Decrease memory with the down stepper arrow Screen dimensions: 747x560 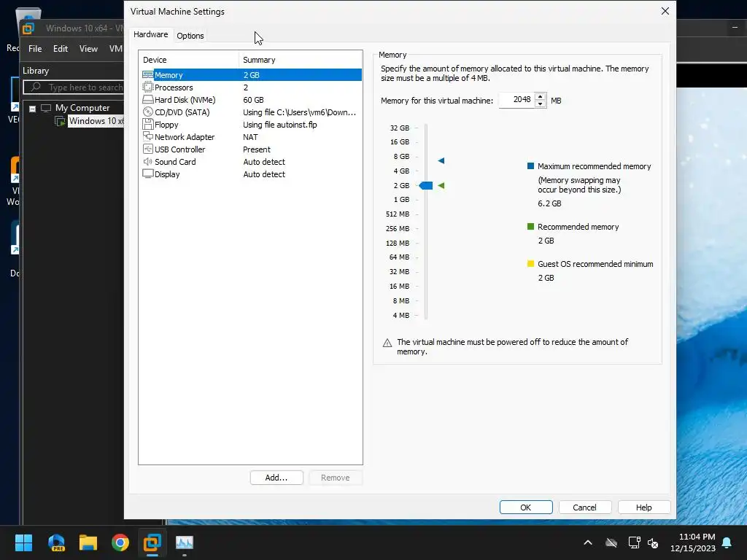[541, 104]
